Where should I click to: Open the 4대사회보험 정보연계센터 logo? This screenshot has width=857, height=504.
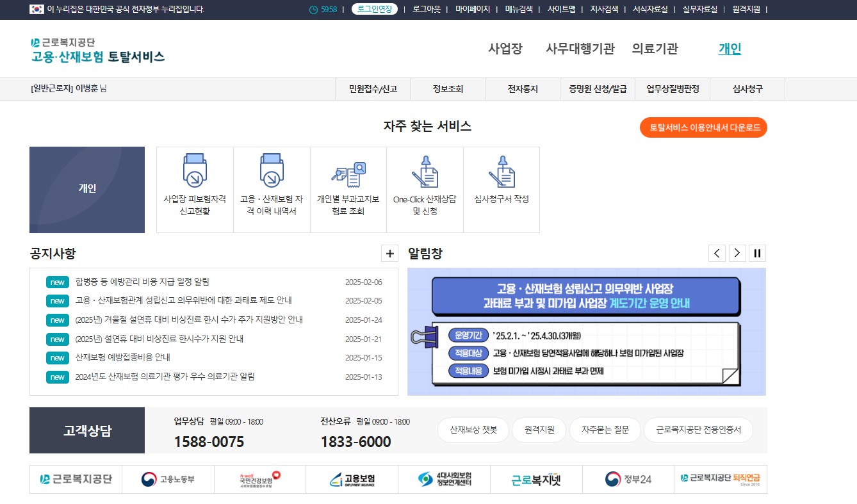444,478
